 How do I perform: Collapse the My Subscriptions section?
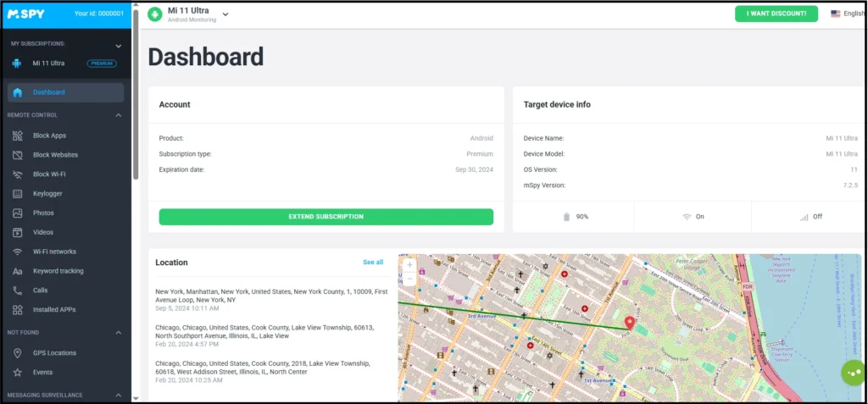119,46
